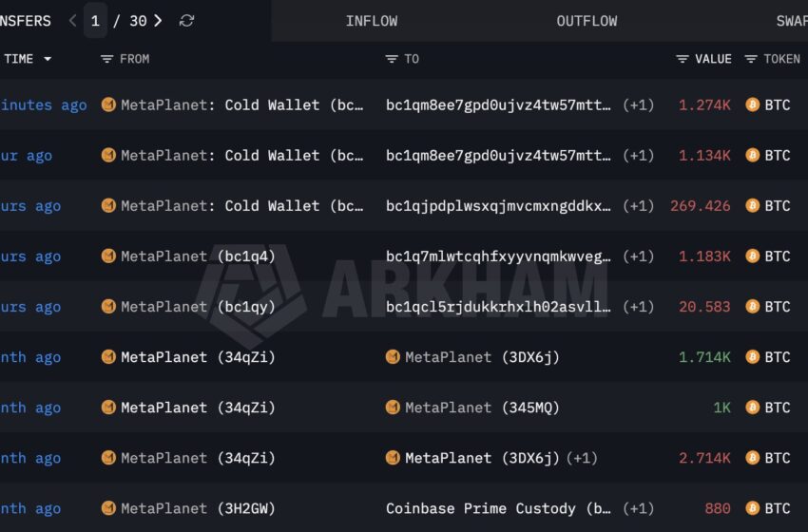Viewport: 808px width, 532px height.
Task: Click MetaPlanet icon beside (3H2GW)
Action: [x=108, y=508]
